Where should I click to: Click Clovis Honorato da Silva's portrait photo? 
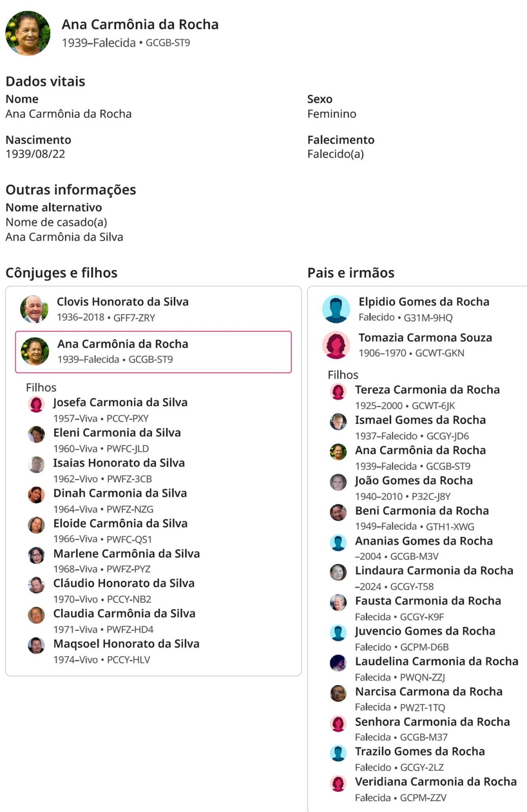(34, 309)
